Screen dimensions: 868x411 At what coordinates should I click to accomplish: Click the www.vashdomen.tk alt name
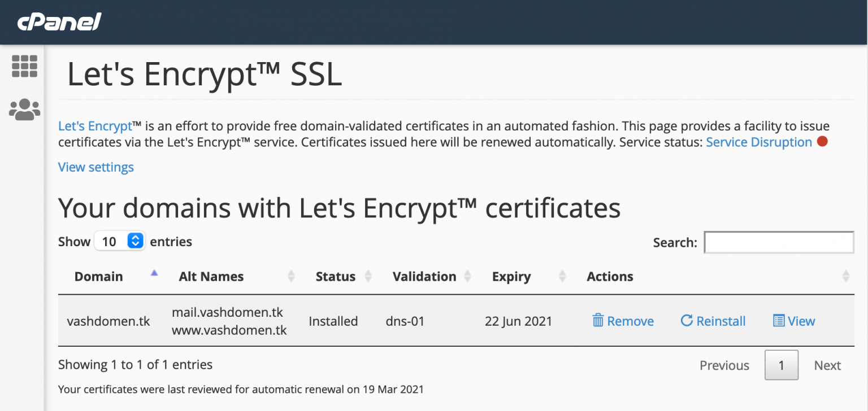229,330
